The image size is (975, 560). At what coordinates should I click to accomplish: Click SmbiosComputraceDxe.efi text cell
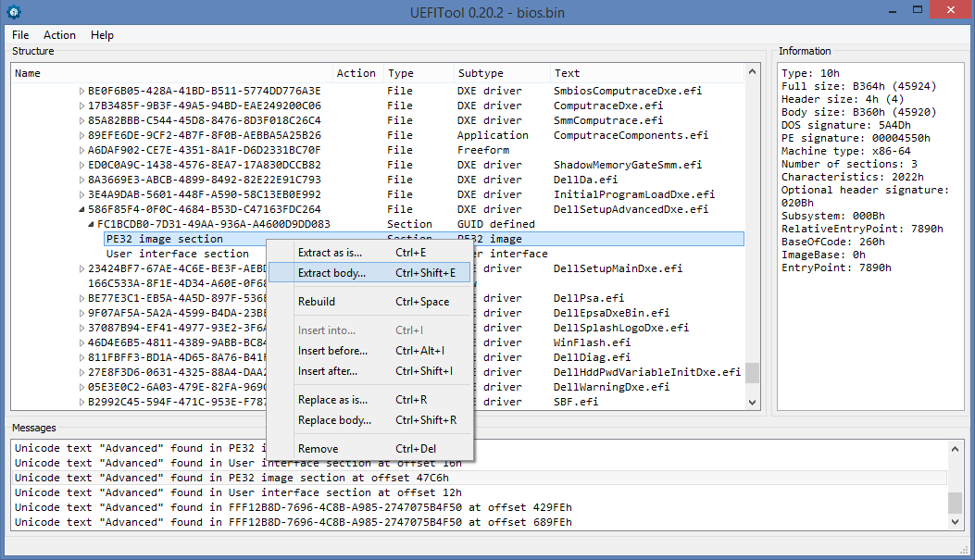pyautogui.click(x=628, y=91)
